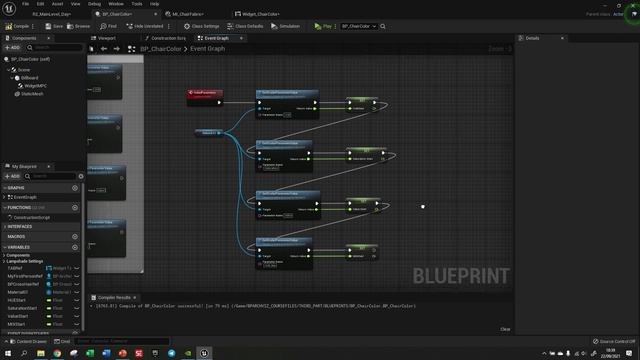Toggle MIXStart variable visibility eye
The height and width of the screenshot is (360, 640).
(77, 324)
